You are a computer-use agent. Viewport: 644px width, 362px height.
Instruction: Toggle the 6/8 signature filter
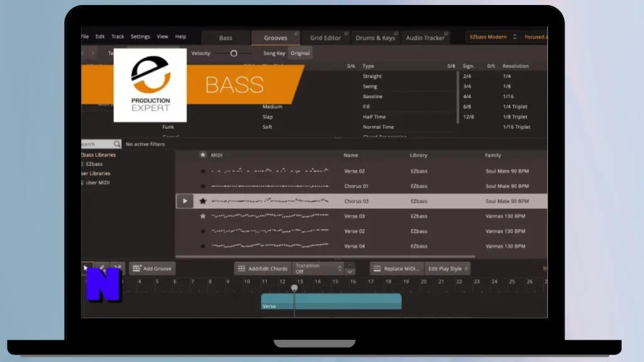coord(467,106)
